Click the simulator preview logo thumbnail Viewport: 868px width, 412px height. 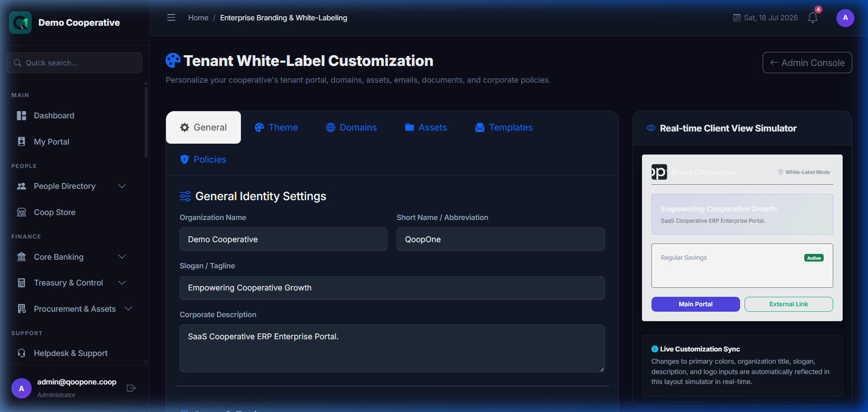659,172
